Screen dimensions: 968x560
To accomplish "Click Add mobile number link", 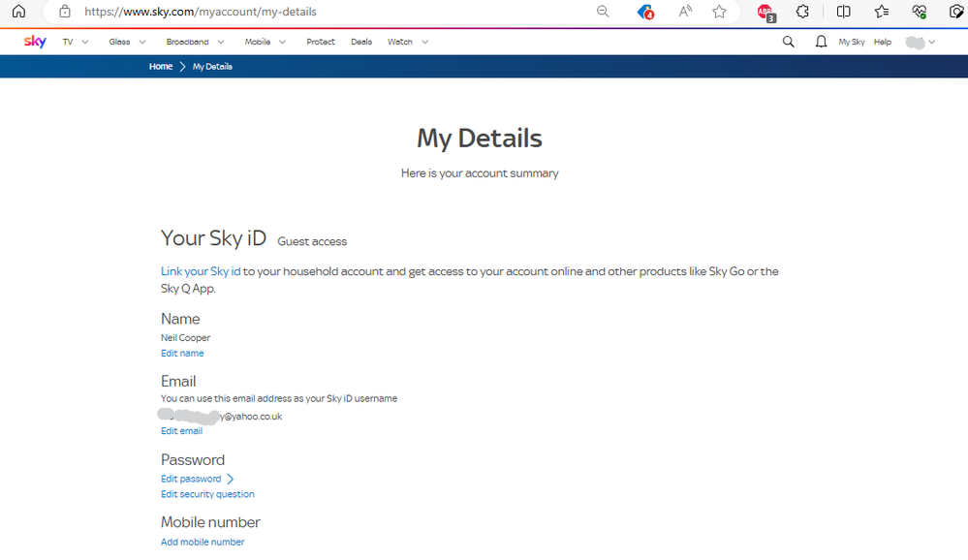I will [203, 542].
